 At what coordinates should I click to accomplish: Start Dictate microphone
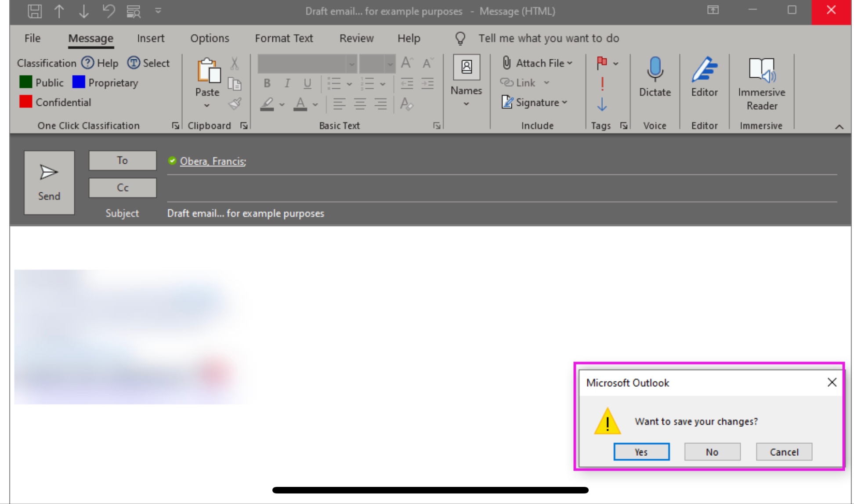(655, 77)
